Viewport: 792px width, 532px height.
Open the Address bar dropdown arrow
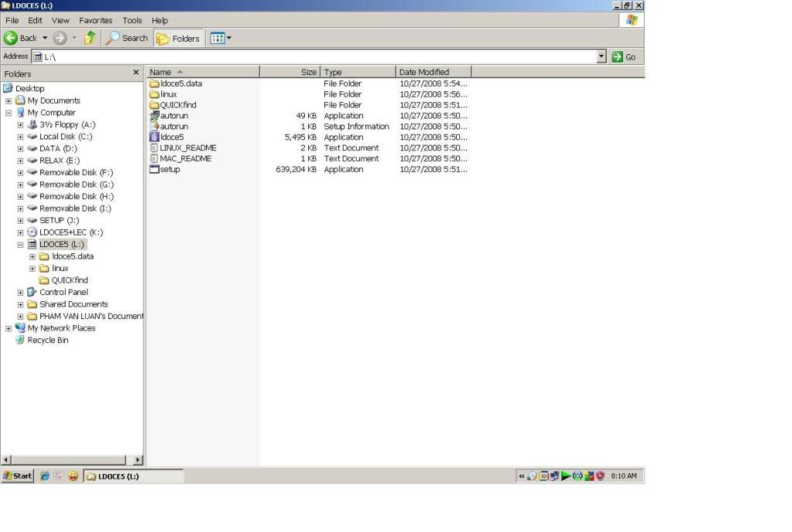[601, 57]
